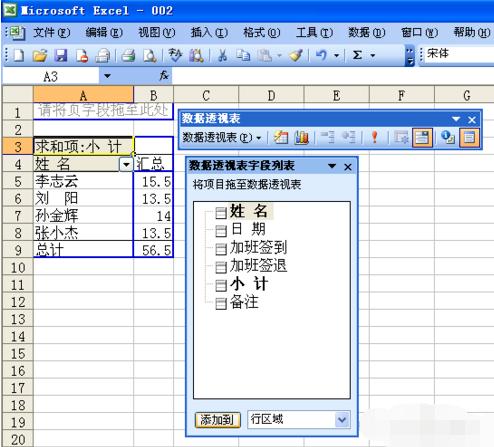494x447 pixels.
Task: Select row header 10
Action: pos(17,268)
